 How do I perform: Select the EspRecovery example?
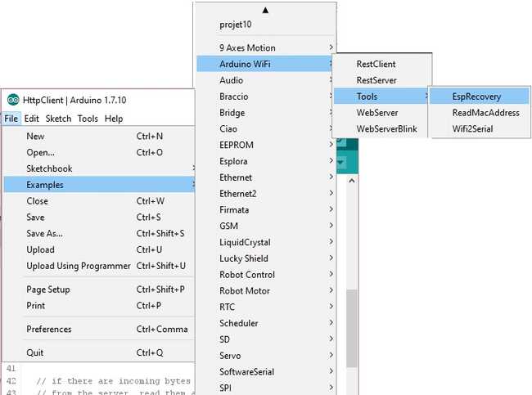[476, 97]
